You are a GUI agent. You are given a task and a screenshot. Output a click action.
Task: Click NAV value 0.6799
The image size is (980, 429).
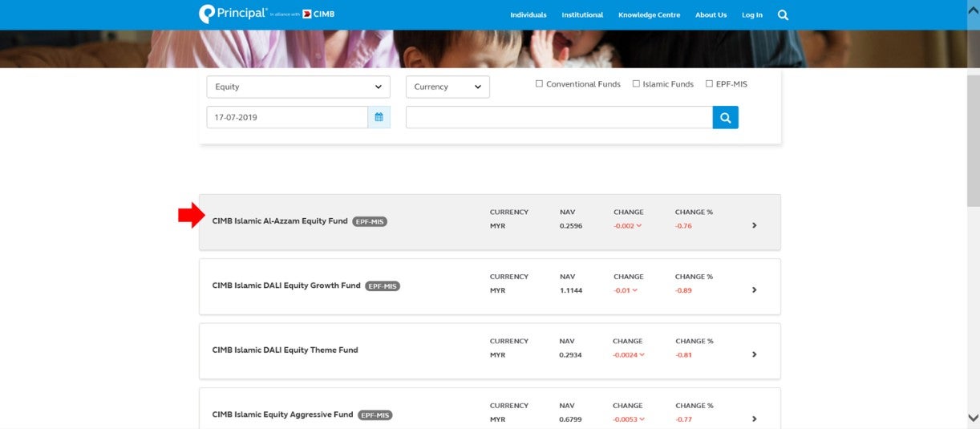570,419
